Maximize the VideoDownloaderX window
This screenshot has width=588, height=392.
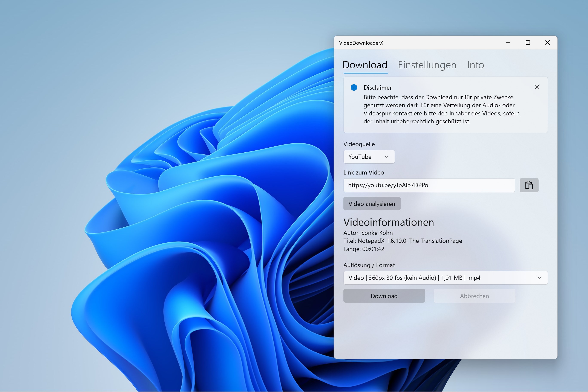tap(527, 43)
